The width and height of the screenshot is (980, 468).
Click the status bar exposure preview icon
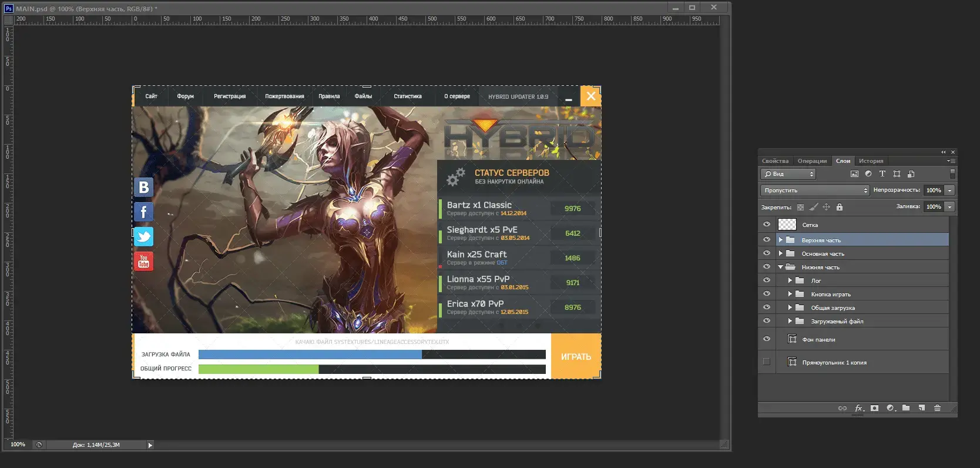[x=39, y=444]
